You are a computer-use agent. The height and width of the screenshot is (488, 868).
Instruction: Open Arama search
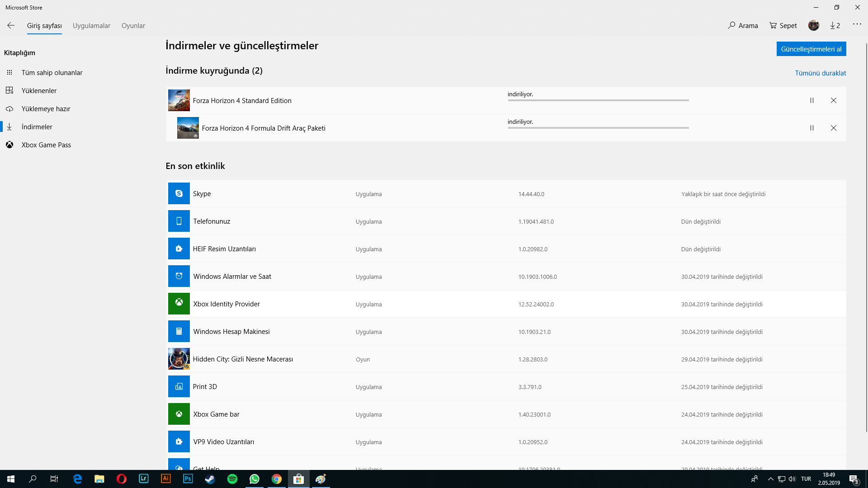[x=743, y=26]
